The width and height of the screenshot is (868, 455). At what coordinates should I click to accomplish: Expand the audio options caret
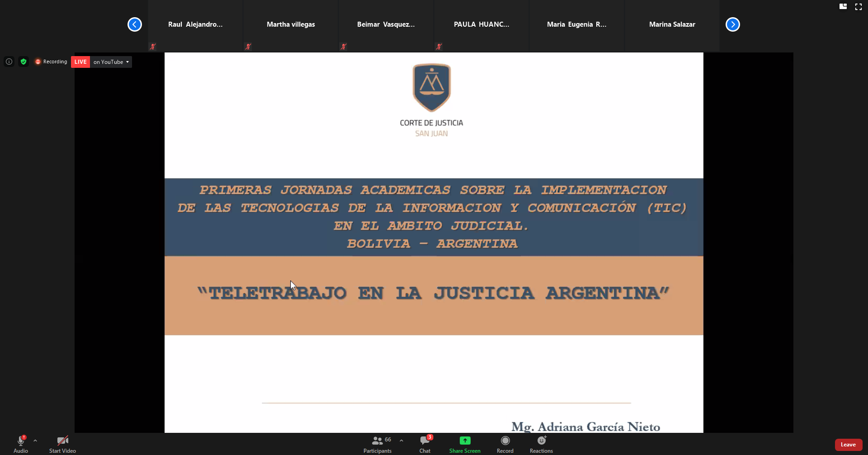pyautogui.click(x=35, y=440)
